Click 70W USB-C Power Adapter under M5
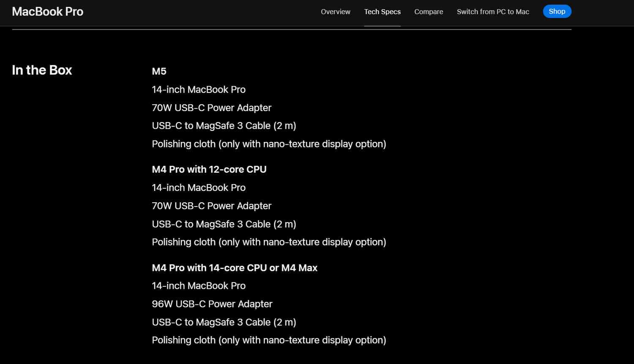The height and width of the screenshot is (364, 634). pos(211,108)
